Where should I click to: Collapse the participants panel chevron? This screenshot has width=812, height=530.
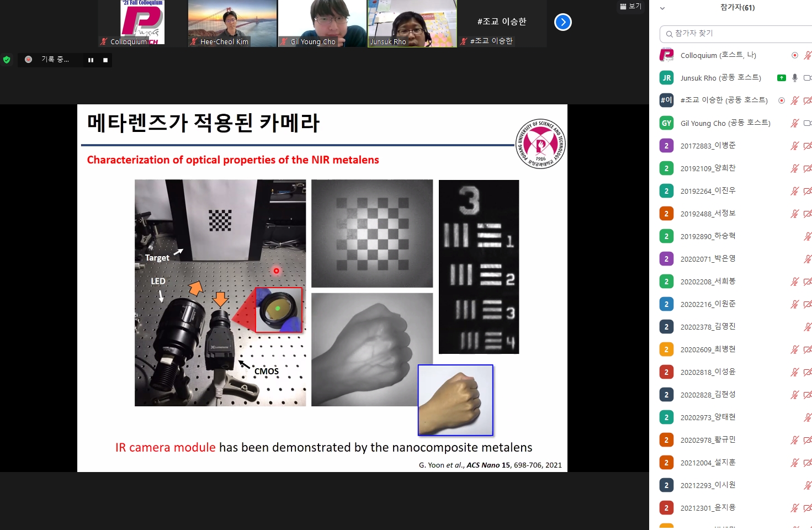coord(662,8)
